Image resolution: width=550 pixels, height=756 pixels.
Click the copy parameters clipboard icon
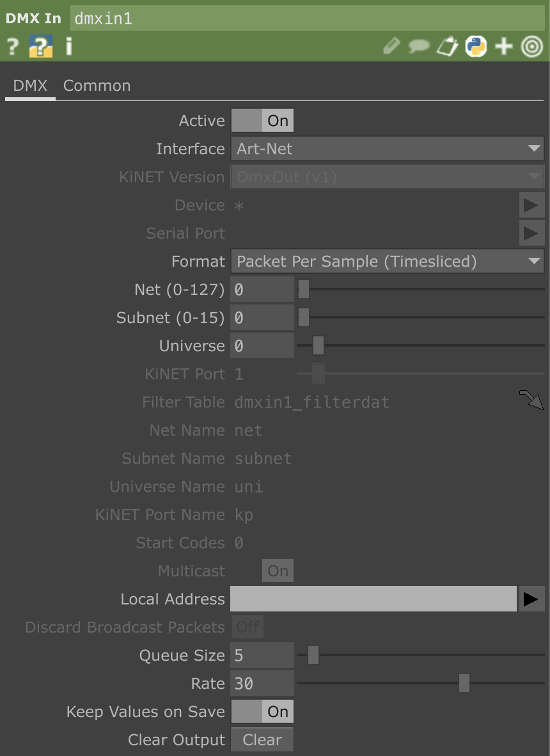coord(447,47)
